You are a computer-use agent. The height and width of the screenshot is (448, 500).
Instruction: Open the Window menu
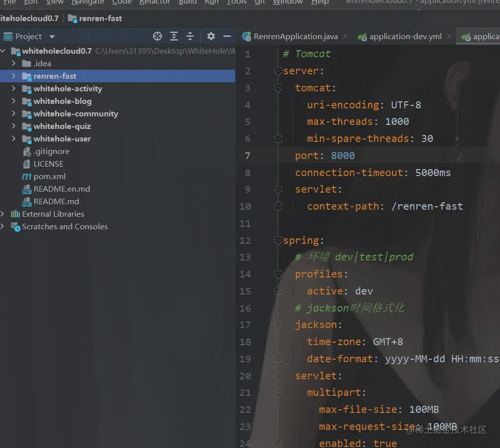coord(288,2)
